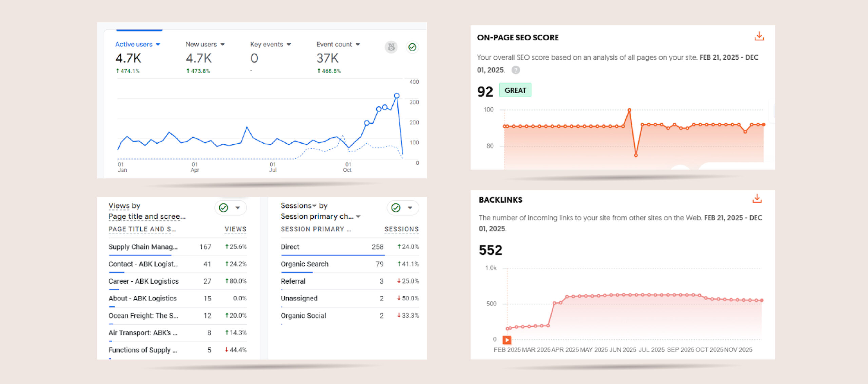Open the Session primary channel dimension dropdown
Screen dimensions: 868x384
click(358, 216)
